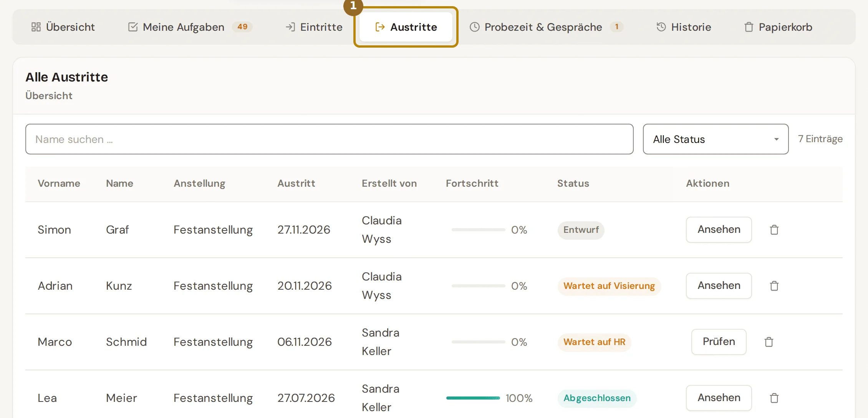This screenshot has width=868, height=418.
Task: Click the Abgeschlossen status badge
Action: coord(597,398)
